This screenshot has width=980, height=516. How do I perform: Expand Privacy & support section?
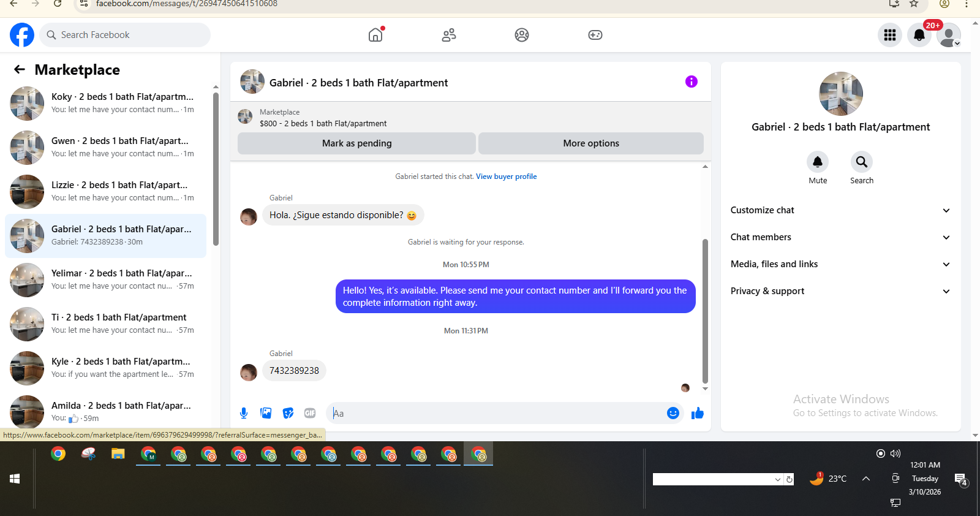[840, 291]
